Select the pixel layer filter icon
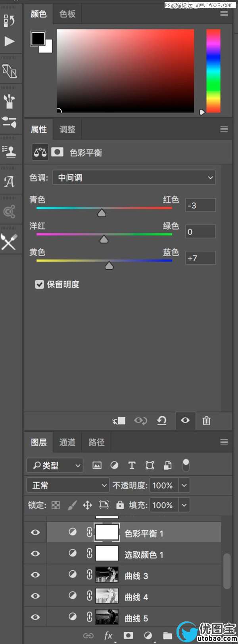 pyautogui.click(x=97, y=465)
